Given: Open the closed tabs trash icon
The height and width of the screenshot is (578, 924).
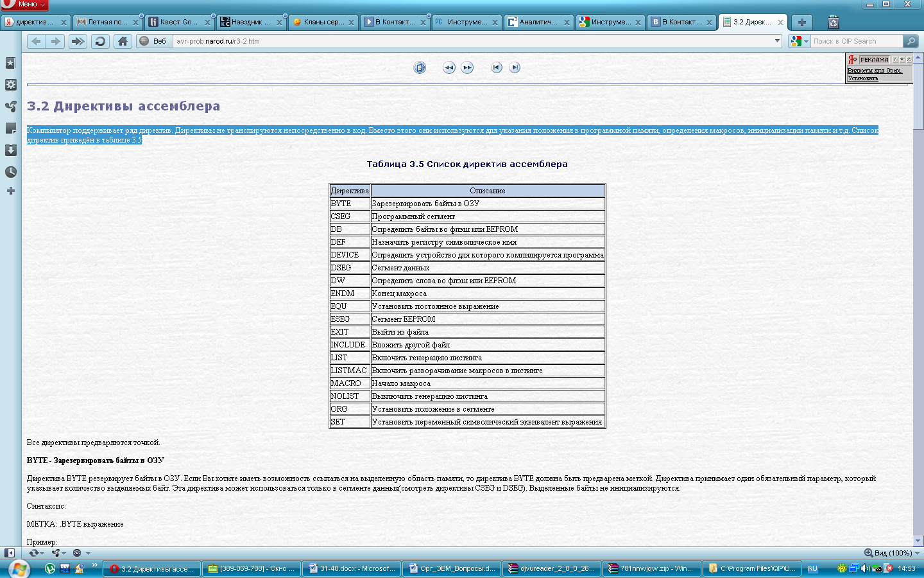Looking at the screenshot, I should [833, 22].
